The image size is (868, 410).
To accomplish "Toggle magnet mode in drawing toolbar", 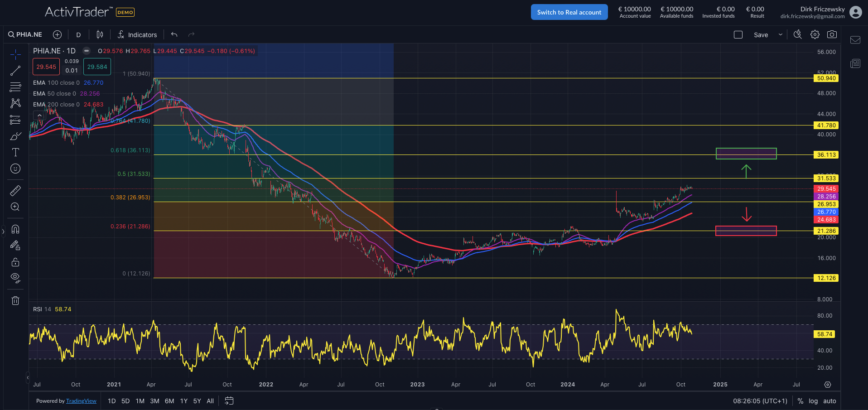I will (x=15, y=229).
